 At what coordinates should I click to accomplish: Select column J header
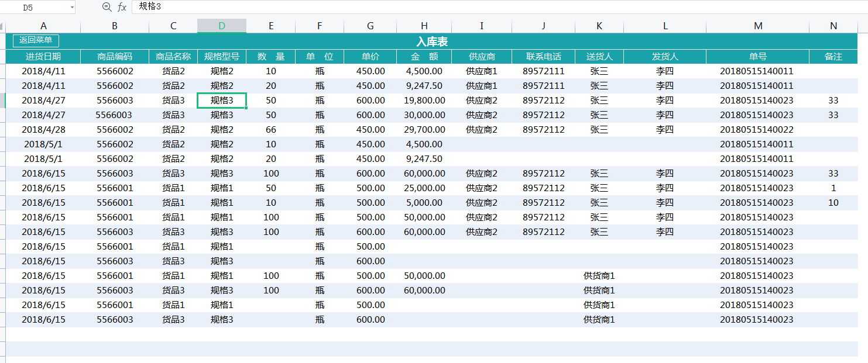point(544,26)
